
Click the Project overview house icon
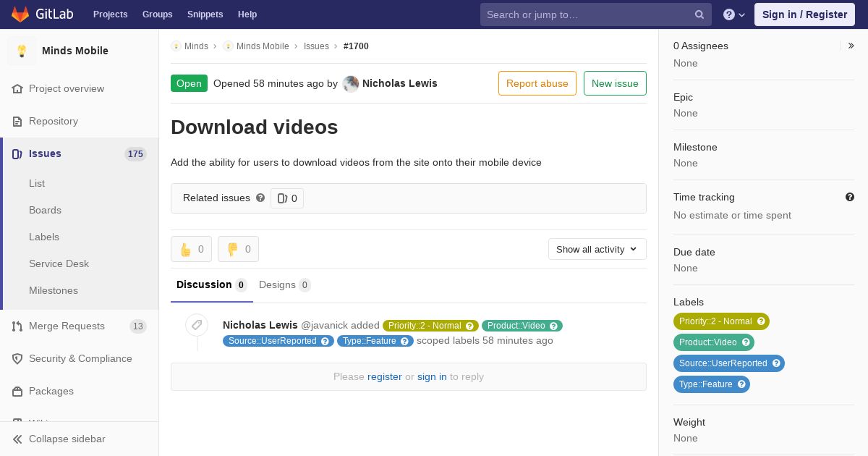click(x=17, y=88)
